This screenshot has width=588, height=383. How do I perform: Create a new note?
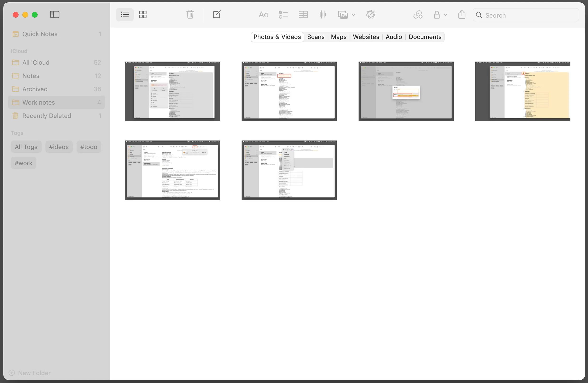tap(217, 14)
